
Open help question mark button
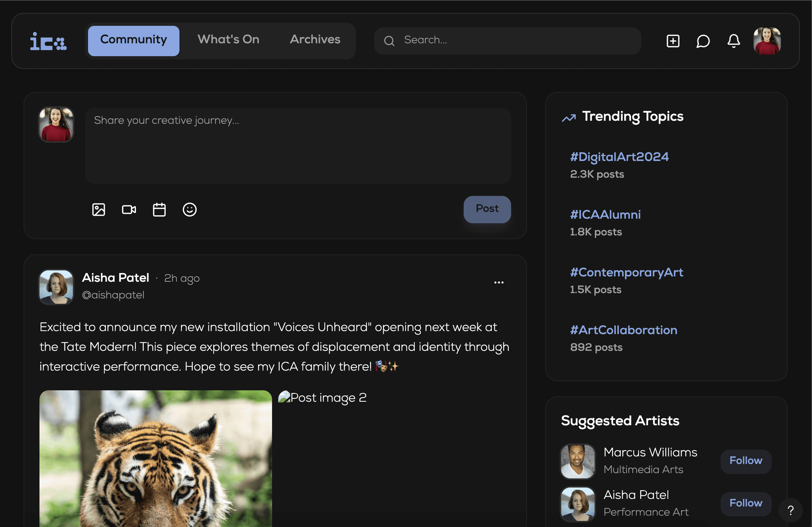(790, 510)
